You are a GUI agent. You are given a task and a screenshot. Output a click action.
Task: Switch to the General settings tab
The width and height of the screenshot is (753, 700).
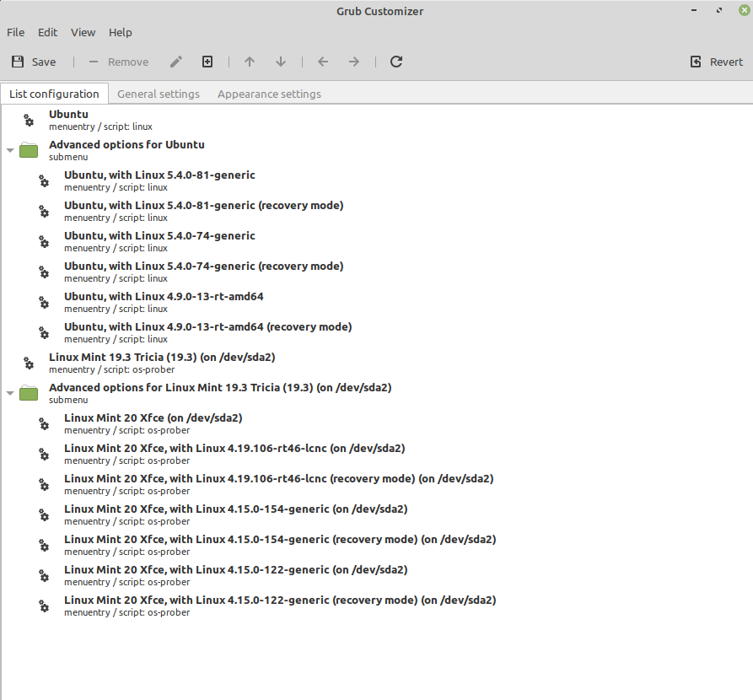coord(159,94)
